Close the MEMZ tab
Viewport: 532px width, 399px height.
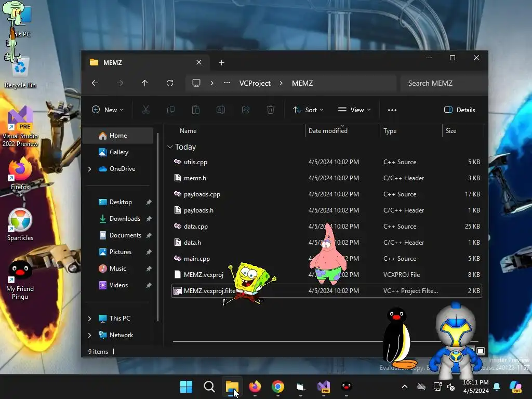coord(199,62)
